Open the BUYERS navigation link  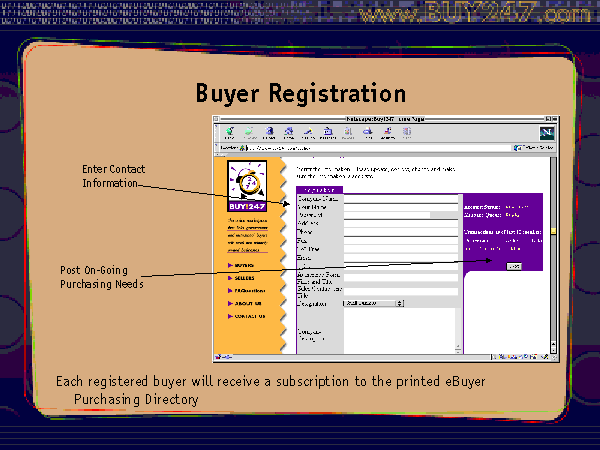(241, 265)
